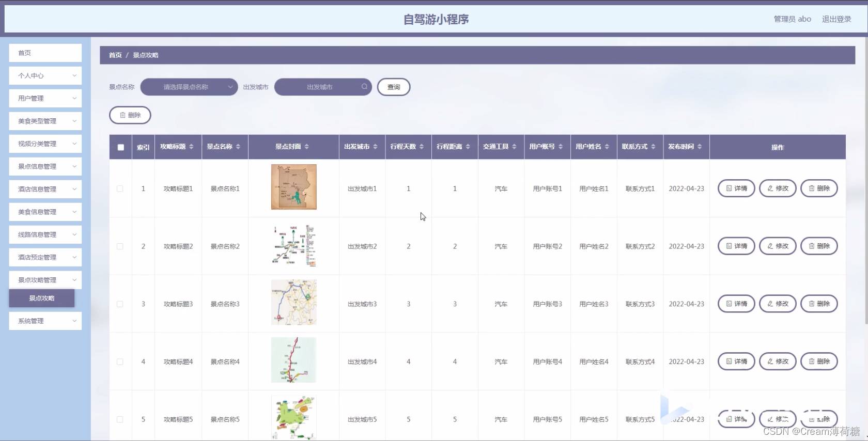Sort by 出发城市 column arrows
The height and width of the screenshot is (441, 868).
coord(375,147)
